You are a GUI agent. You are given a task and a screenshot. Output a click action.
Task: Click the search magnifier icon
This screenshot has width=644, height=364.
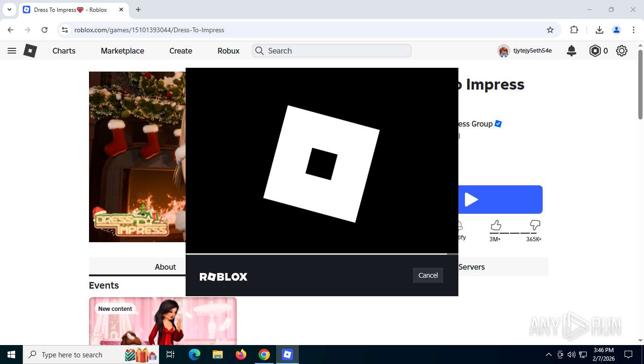pos(259,51)
